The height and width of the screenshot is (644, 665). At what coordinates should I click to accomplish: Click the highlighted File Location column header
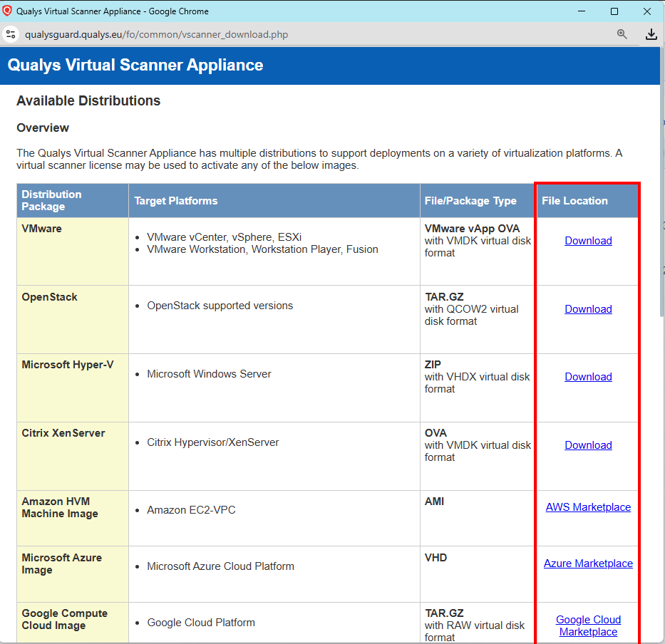point(574,200)
